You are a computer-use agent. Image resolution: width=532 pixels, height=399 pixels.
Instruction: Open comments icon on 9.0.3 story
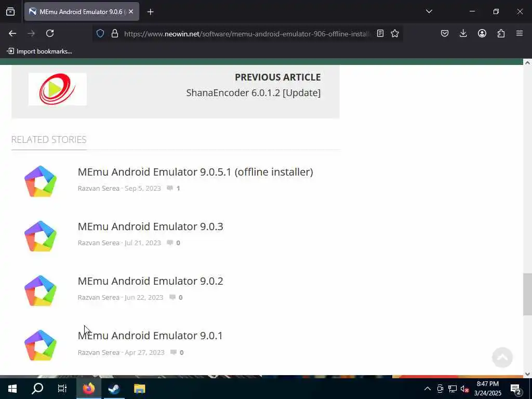tap(170, 243)
